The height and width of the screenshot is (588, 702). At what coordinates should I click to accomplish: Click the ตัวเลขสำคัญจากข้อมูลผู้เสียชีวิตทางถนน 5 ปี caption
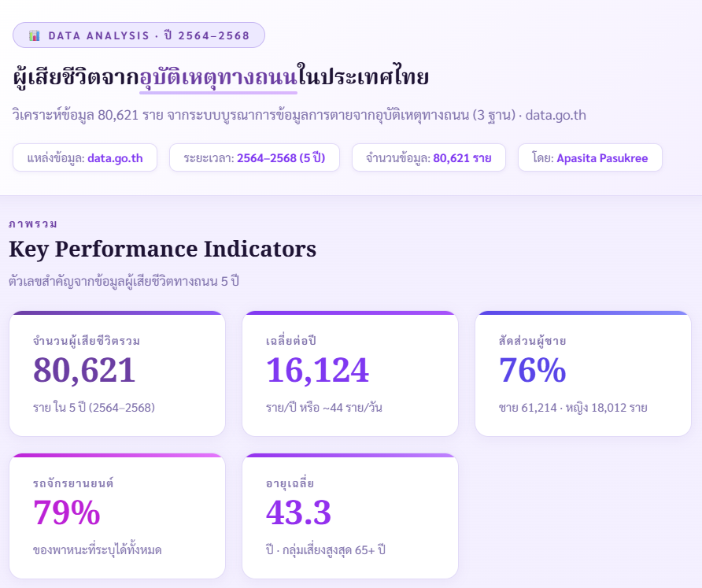124,281
